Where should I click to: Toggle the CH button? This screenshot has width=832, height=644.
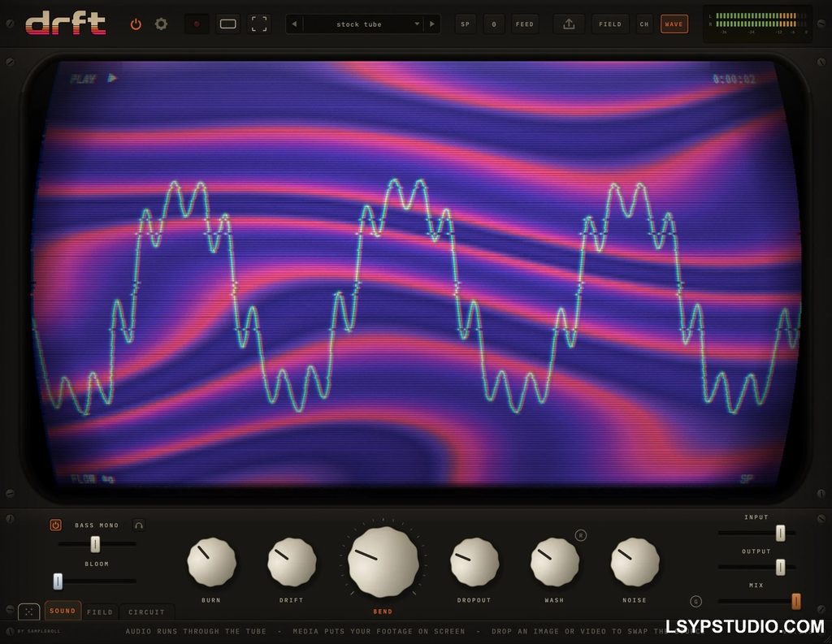pos(644,24)
